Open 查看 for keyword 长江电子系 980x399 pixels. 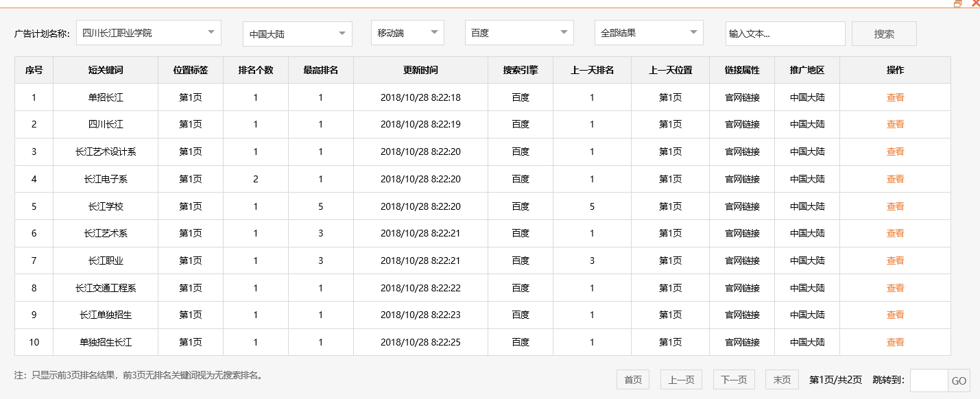coord(896,179)
